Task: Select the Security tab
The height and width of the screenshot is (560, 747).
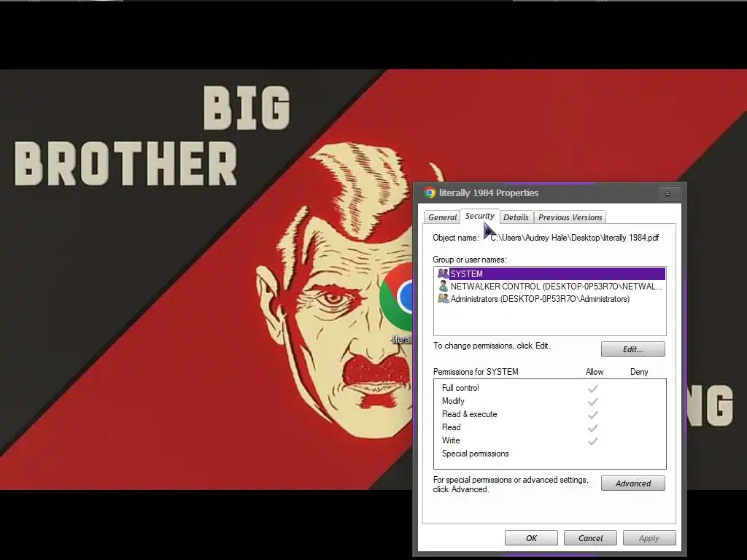Action: (480, 216)
